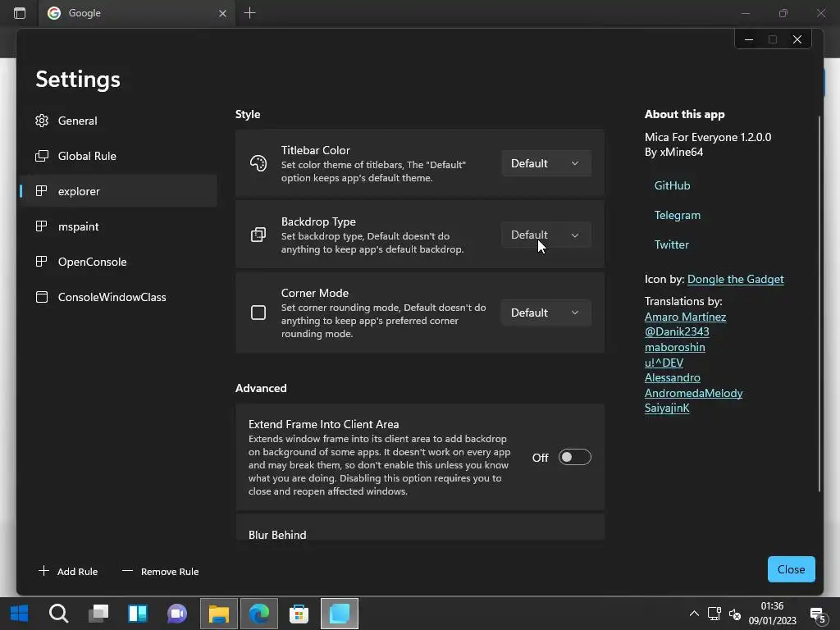The width and height of the screenshot is (840, 630).
Task: Show hidden tray icons chevron
Action: pos(694,614)
